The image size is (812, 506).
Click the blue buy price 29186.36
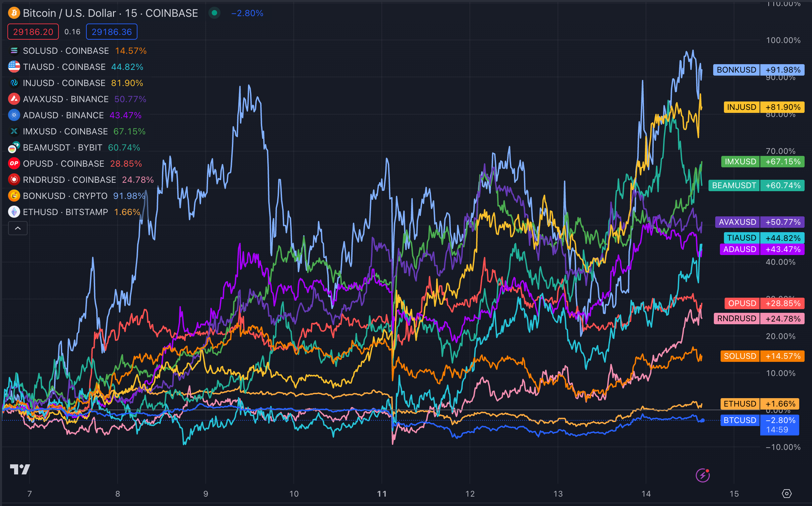(112, 32)
